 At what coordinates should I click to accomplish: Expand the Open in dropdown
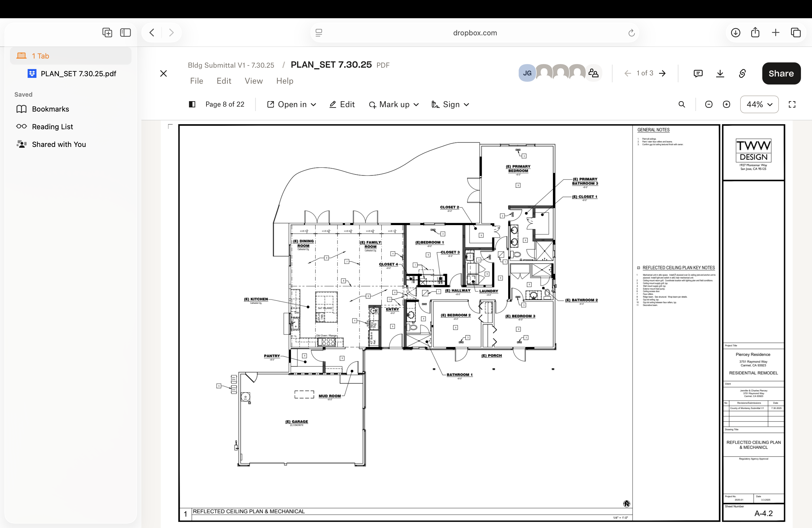click(x=291, y=104)
